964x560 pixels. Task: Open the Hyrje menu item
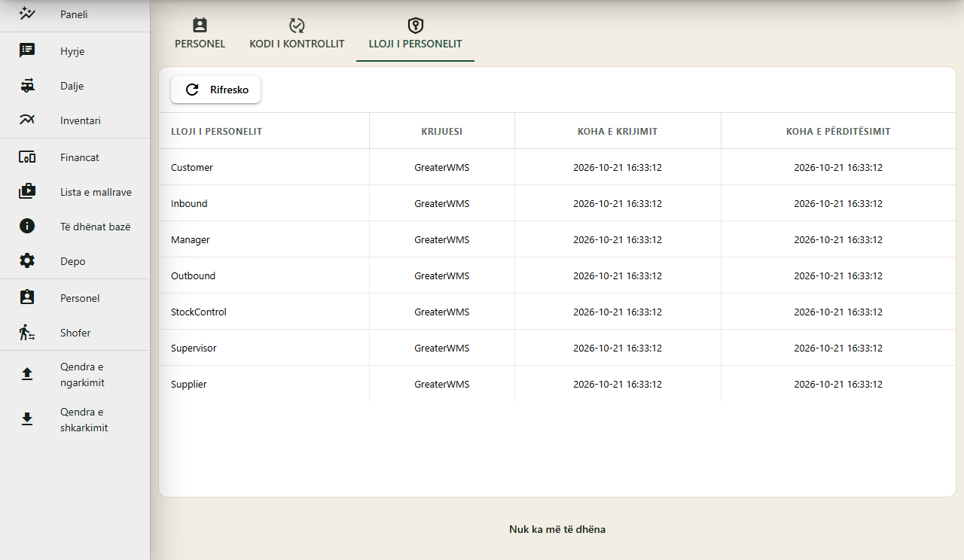75,51
